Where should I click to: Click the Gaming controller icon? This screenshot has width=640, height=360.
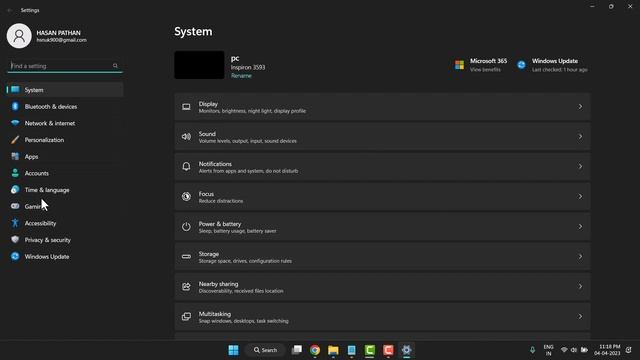[15, 207]
